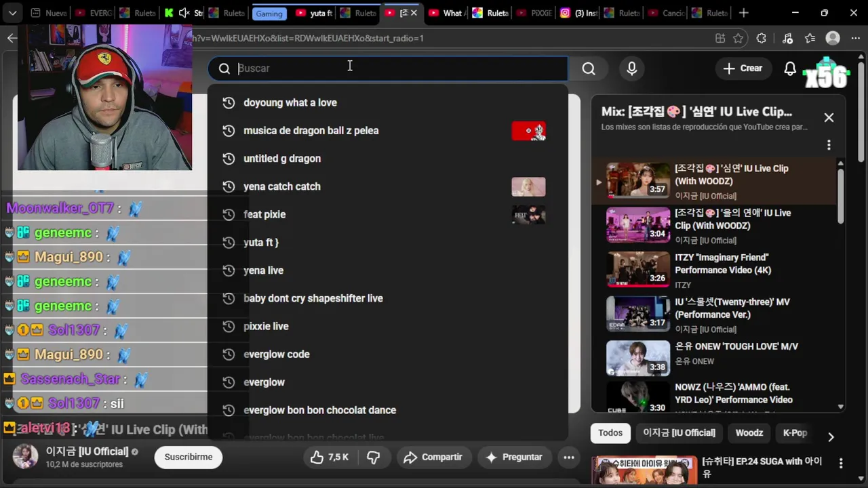
Task: Go back with browser back arrow
Action: coord(12,39)
